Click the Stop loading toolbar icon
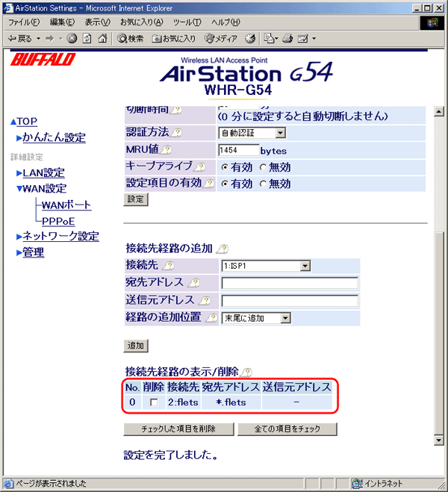The width and height of the screenshot is (448, 492). (72, 38)
